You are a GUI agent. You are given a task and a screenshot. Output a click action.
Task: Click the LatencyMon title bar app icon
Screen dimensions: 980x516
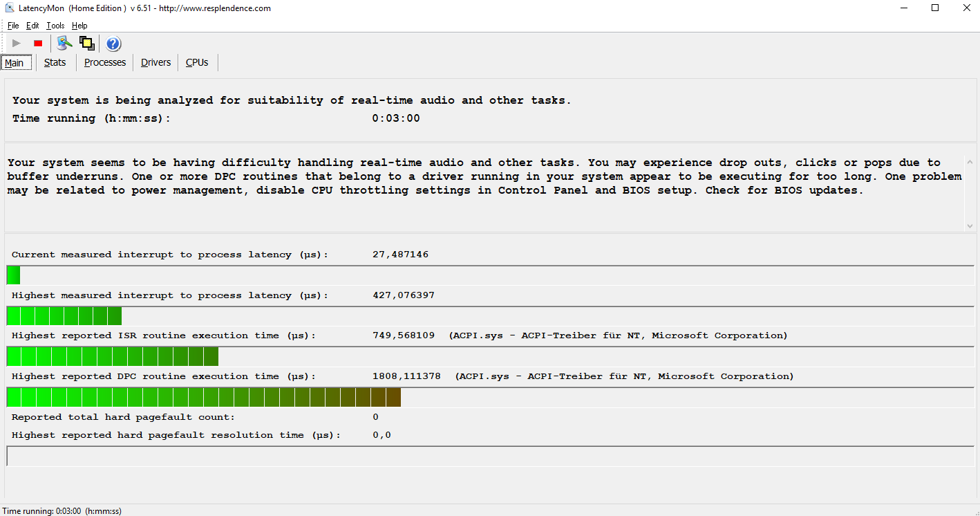10,8
